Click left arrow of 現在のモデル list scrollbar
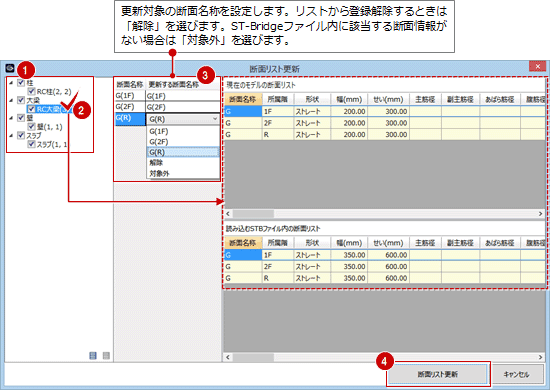The height and width of the screenshot is (390, 550). (x=228, y=214)
